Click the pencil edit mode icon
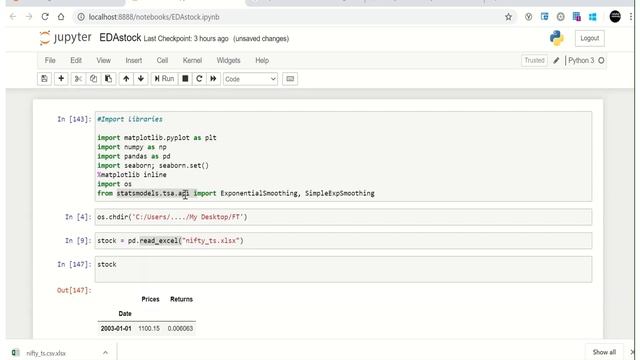The image size is (640, 360). click(x=556, y=60)
